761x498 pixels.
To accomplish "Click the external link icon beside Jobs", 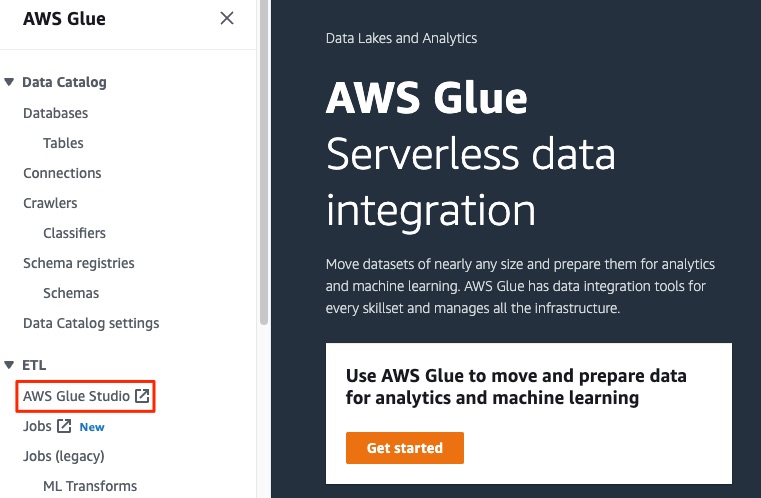I will (x=64, y=426).
